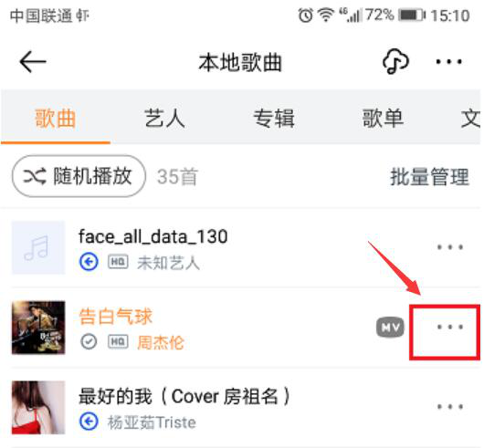Tap the downloaded checkmark icon under 告白气球
Image resolution: width=484 pixels, height=448 pixels.
(89, 341)
